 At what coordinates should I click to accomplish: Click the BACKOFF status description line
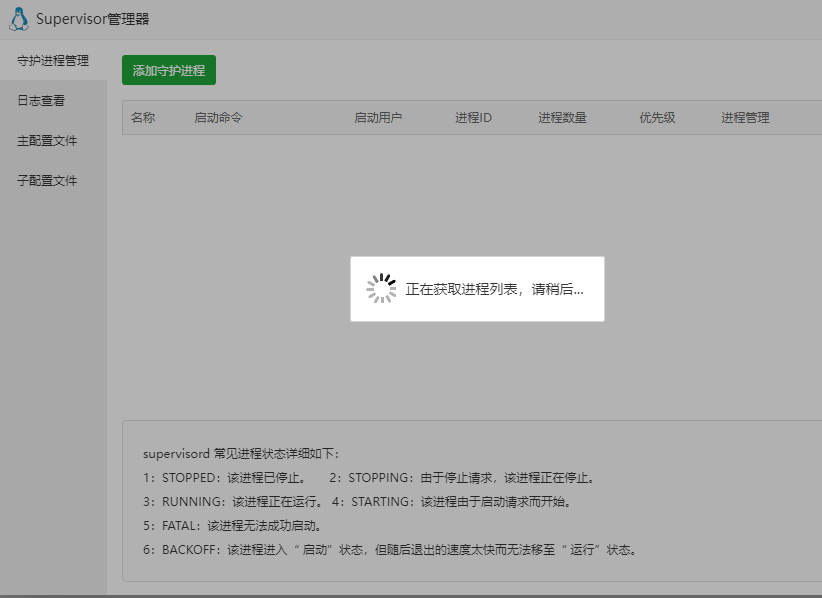[x=391, y=550]
